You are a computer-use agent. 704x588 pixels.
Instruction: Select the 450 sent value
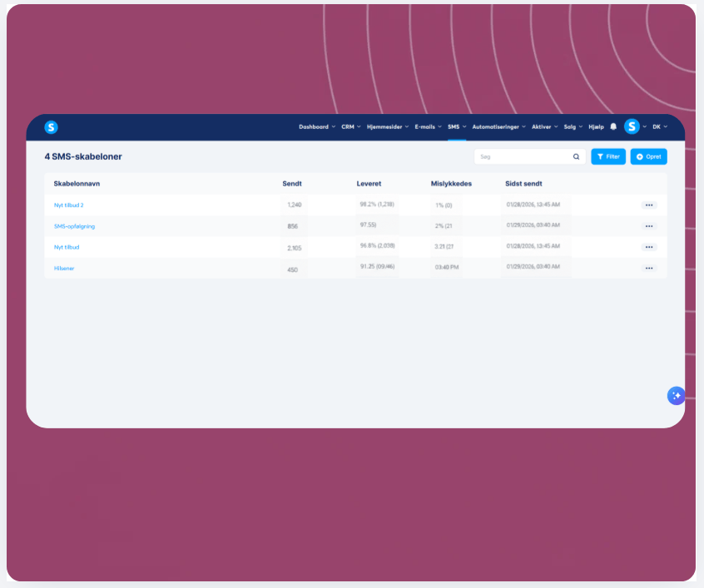[293, 269]
